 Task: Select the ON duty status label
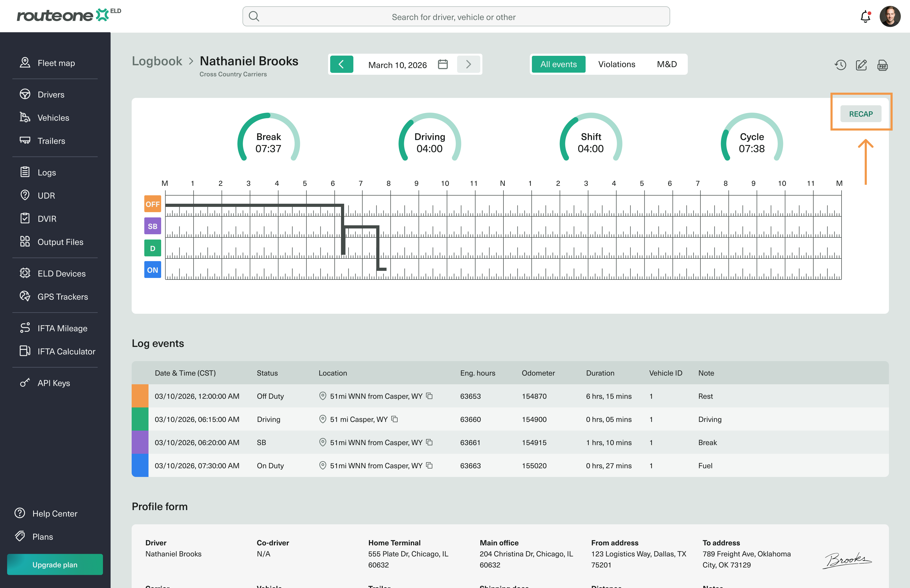[x=152, y=270]
